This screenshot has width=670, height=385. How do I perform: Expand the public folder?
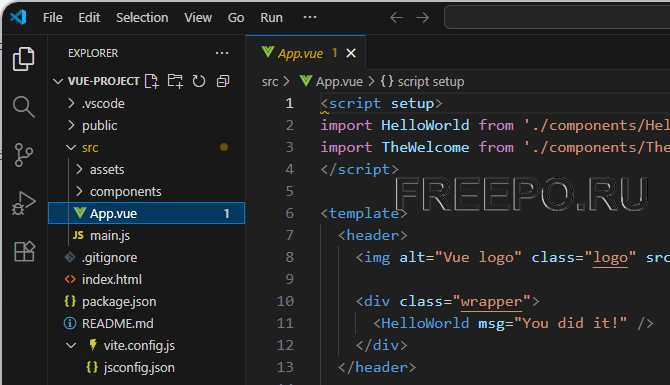coord(71,126)
